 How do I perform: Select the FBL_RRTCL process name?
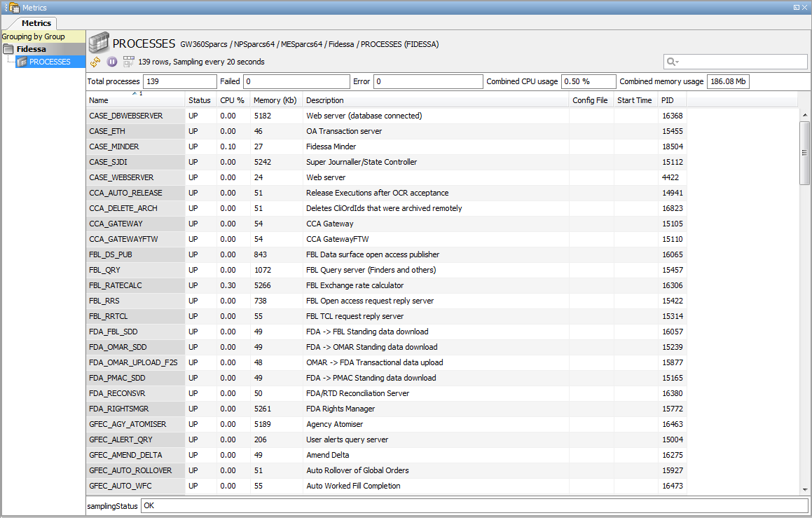pyautogui.click(x=108, y=316)
